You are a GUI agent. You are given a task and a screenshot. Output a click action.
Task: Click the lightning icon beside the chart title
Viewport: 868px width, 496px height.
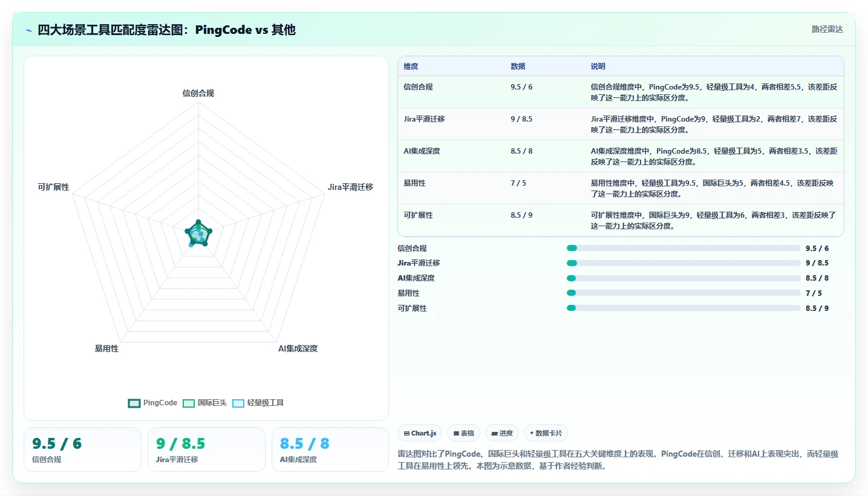click(x=29, y=30)
